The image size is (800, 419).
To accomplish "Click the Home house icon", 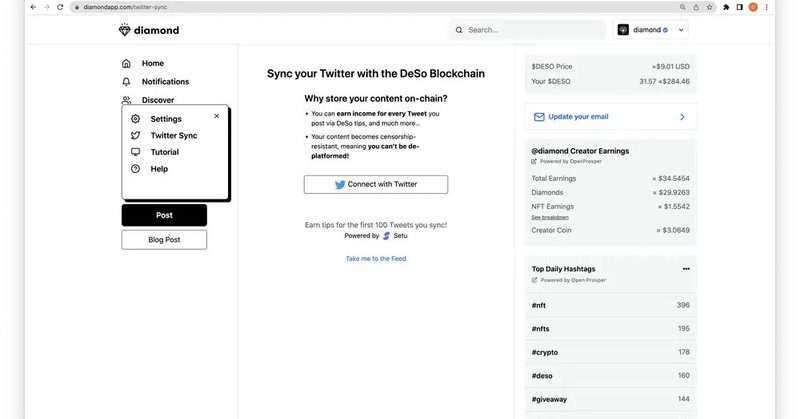I will (127, 63).
